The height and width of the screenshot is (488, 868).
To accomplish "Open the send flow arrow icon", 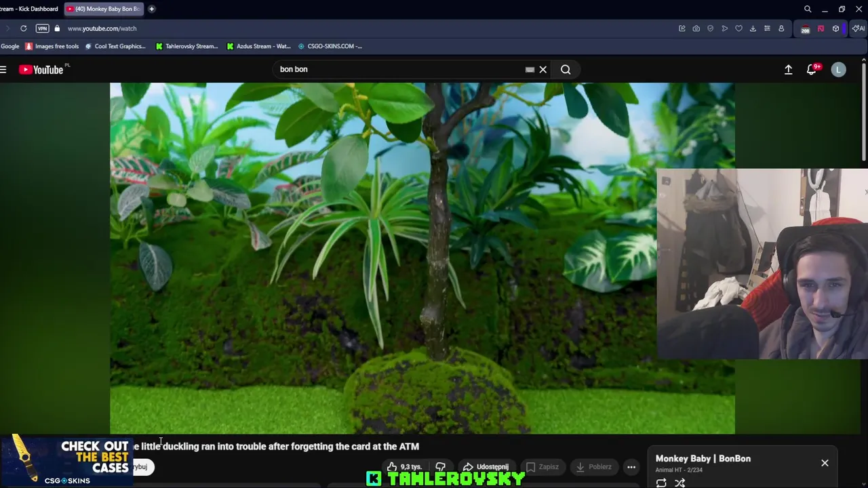I will [725, 28].
